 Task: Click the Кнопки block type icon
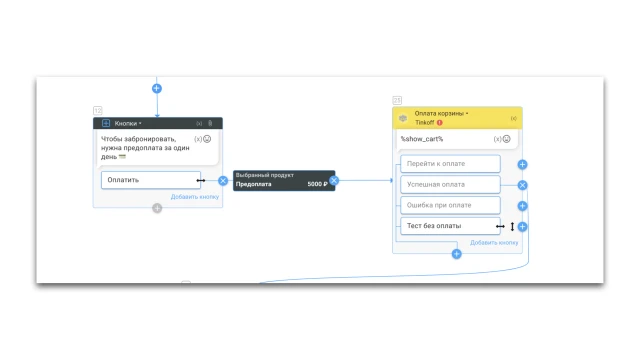(x=106, y=123)
